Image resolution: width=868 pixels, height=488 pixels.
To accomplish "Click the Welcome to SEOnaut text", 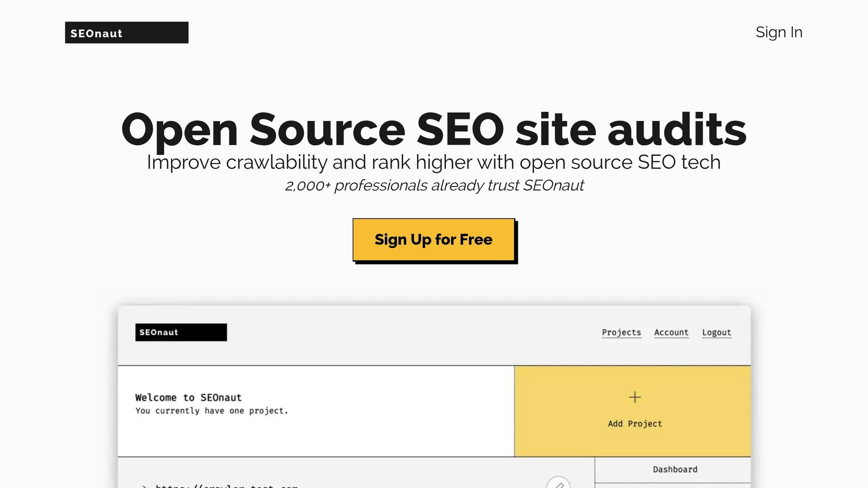I will [188, 397].
